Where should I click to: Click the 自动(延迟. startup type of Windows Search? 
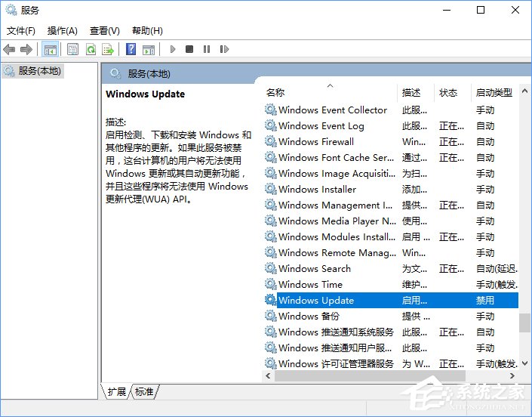497,269
